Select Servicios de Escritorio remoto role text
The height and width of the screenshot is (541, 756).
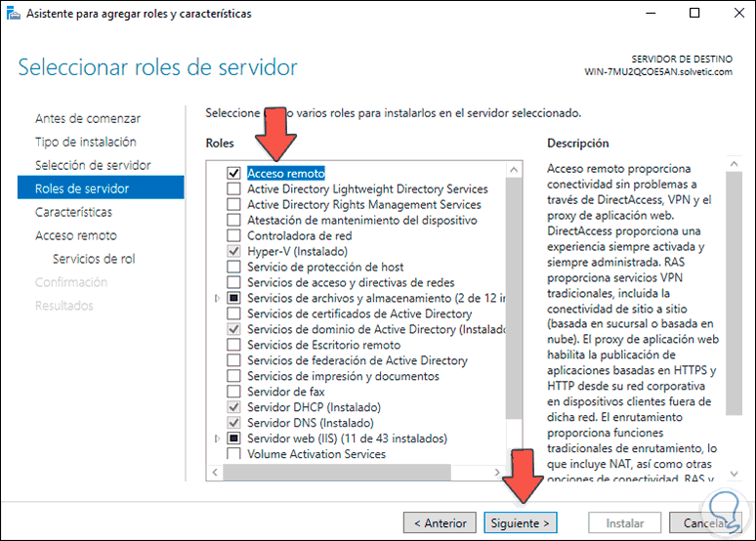point(323,345)
